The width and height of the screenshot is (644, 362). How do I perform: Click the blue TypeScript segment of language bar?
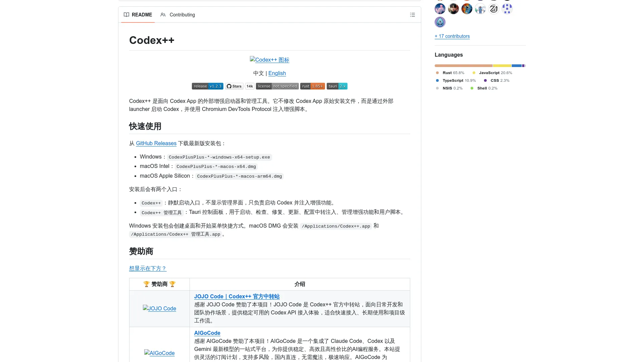[x=517, y=66]
